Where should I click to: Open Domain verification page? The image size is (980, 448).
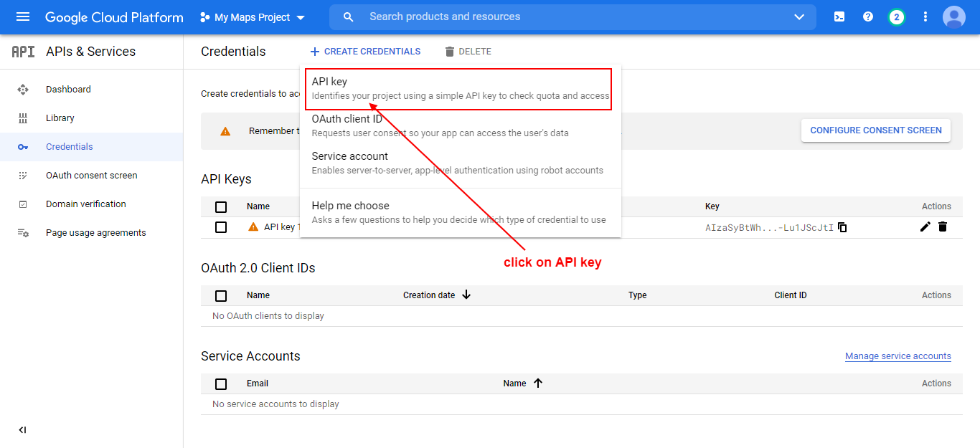coord(86,204)
